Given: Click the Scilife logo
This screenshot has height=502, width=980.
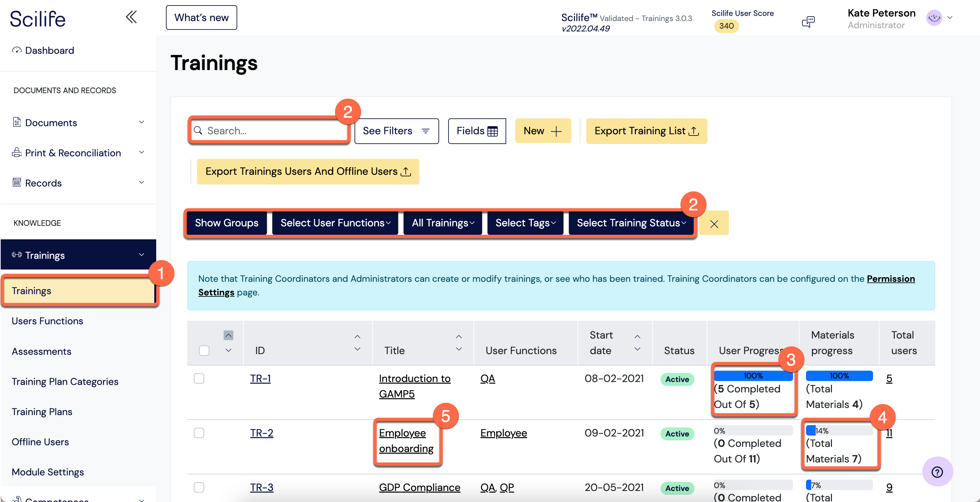Looking at the screenshot, I should [x=38, y=19].
